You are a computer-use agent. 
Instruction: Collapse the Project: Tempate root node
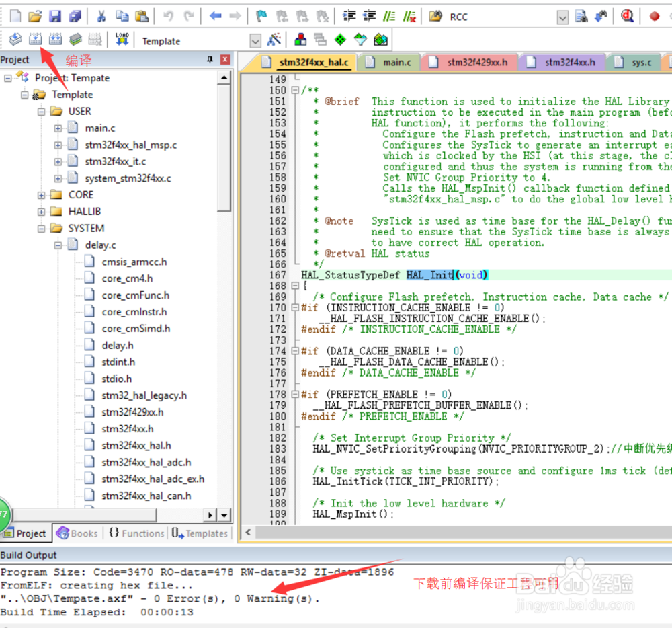[7, 78]
